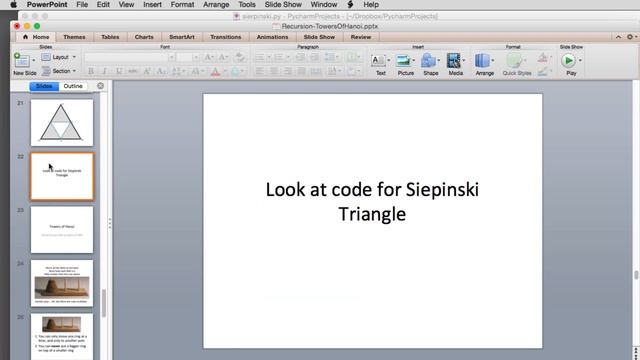Decrease font size with the smaller A icon
640x360 pixels.
(x=223, y=57)
